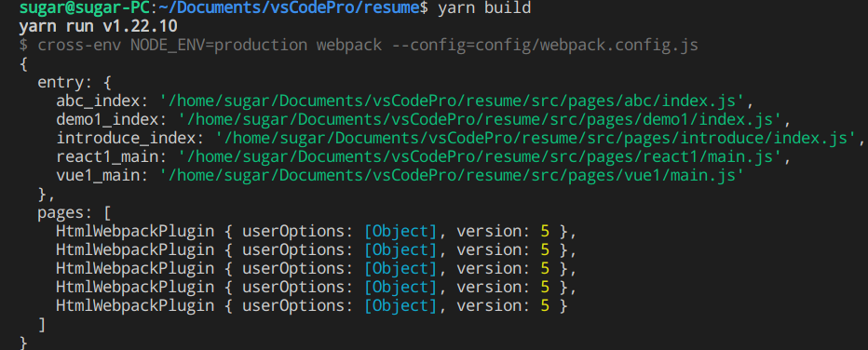The image size is (868, 350).
Task: Click the third HtmlWebpackPlugin entry name
Action: point(135,269)
